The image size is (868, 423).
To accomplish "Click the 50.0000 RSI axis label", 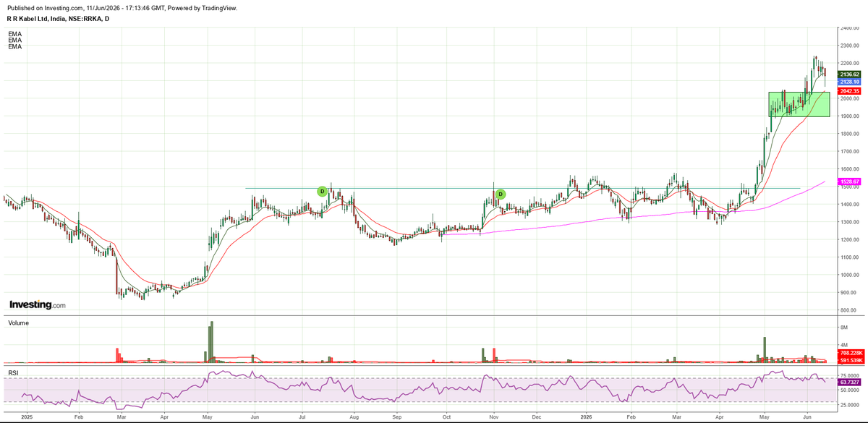I will (x=849, y=390).
